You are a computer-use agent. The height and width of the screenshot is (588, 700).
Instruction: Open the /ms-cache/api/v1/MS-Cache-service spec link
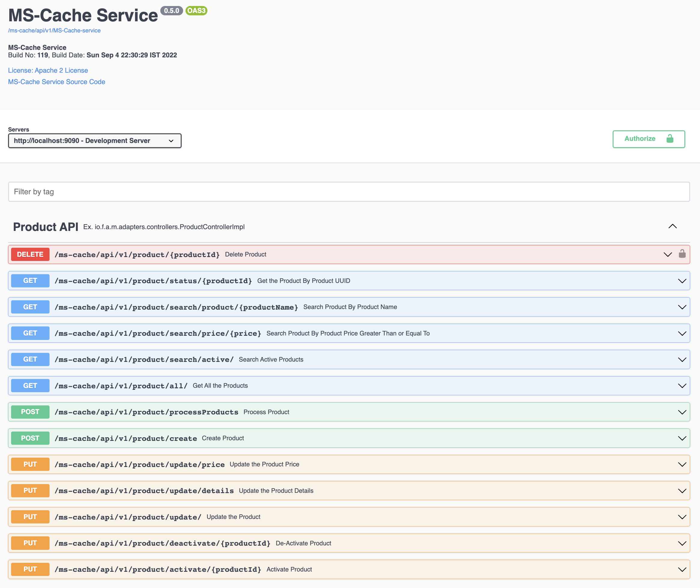tap(54, 30)
